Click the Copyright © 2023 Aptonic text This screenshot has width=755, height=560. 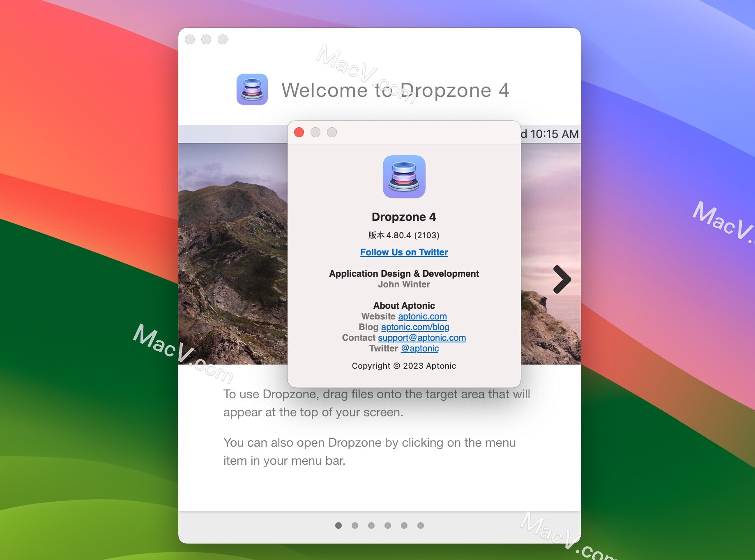coord(404,366)
